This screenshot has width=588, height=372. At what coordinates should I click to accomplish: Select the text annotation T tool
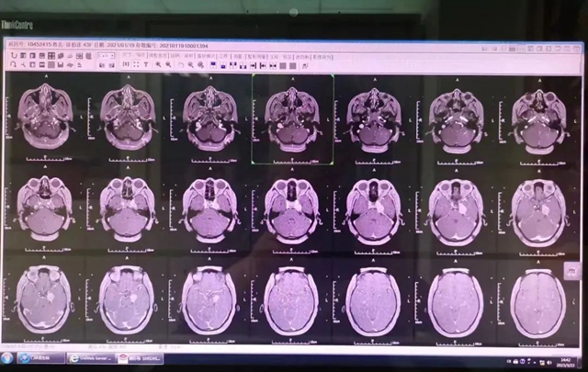pyautogui.click(x=146, y=65)
